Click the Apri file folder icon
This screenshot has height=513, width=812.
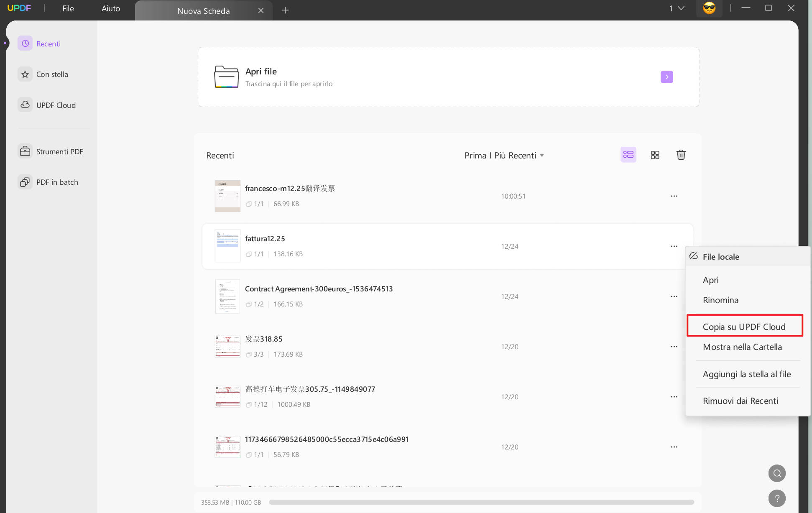tap(227, 77)
